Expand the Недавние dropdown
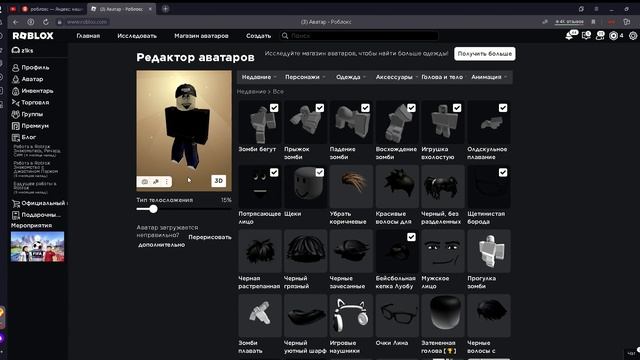Screen dimensions: 640x360 tap(259, 77)
